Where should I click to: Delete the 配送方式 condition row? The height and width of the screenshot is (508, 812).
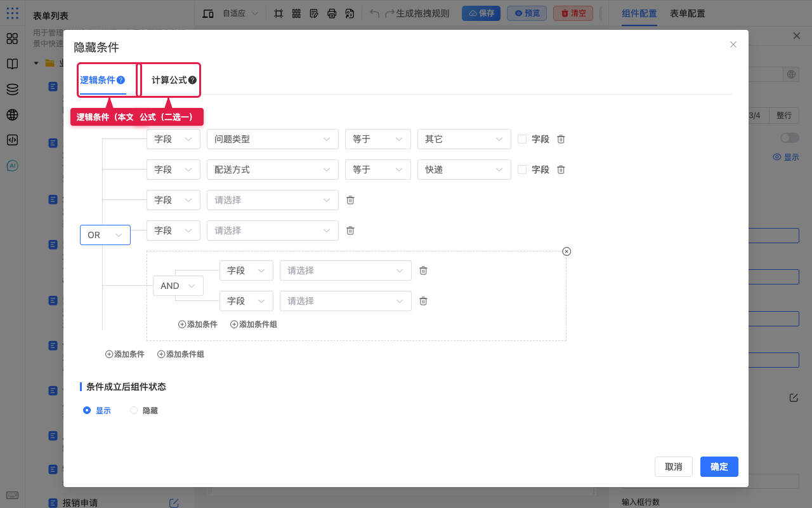[561, 170]
